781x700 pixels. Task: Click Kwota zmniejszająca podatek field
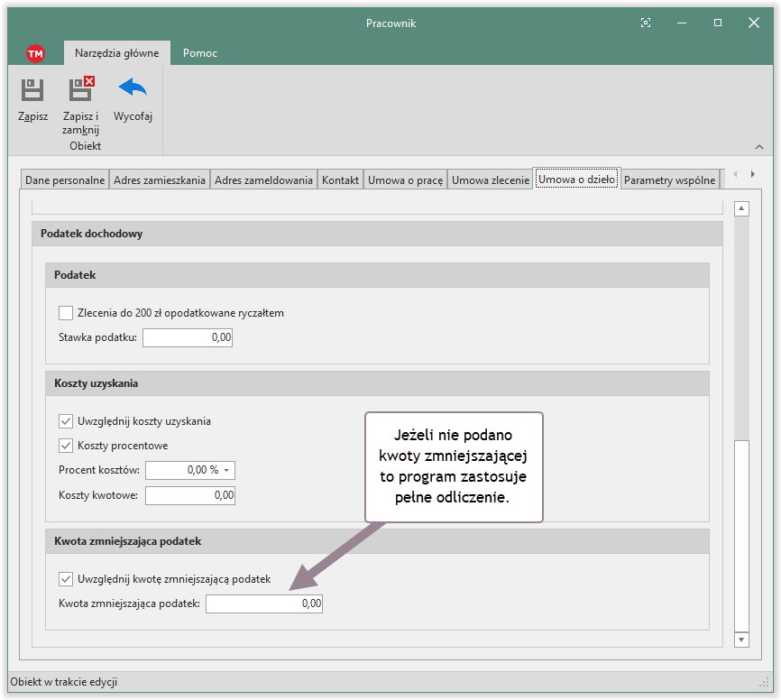(x=263, y=604)
